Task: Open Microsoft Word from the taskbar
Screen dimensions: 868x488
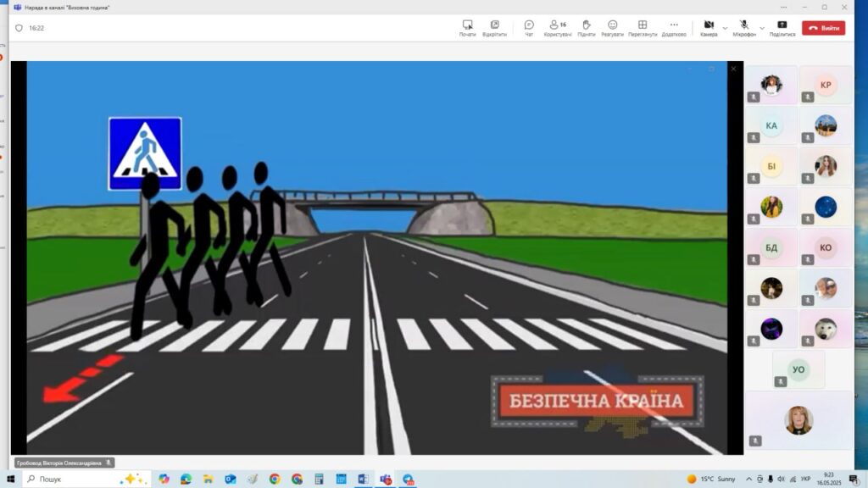Action: [x=363, y=479]
